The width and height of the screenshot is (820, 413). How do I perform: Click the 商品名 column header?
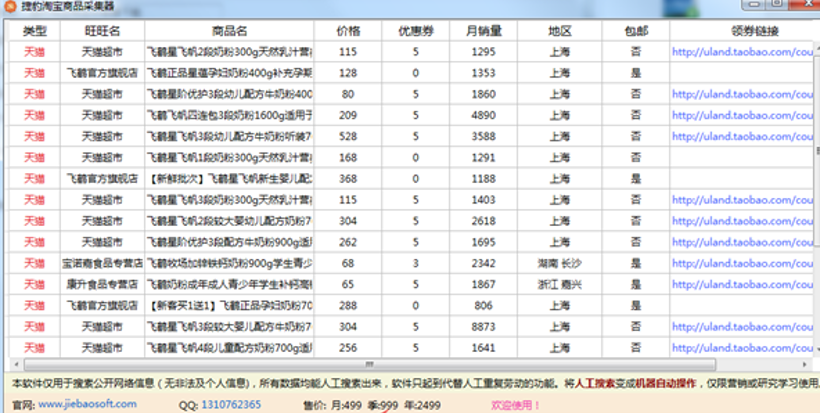tap(229, 31)
